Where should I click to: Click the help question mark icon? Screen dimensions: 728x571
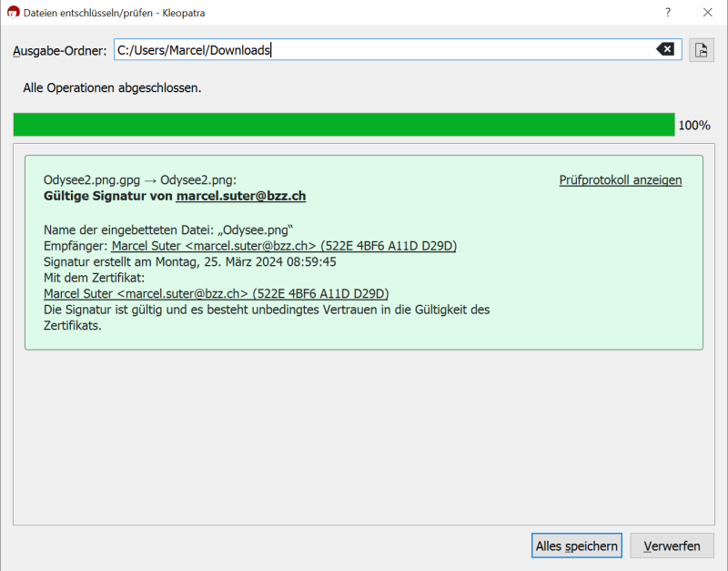click(667, 12)
